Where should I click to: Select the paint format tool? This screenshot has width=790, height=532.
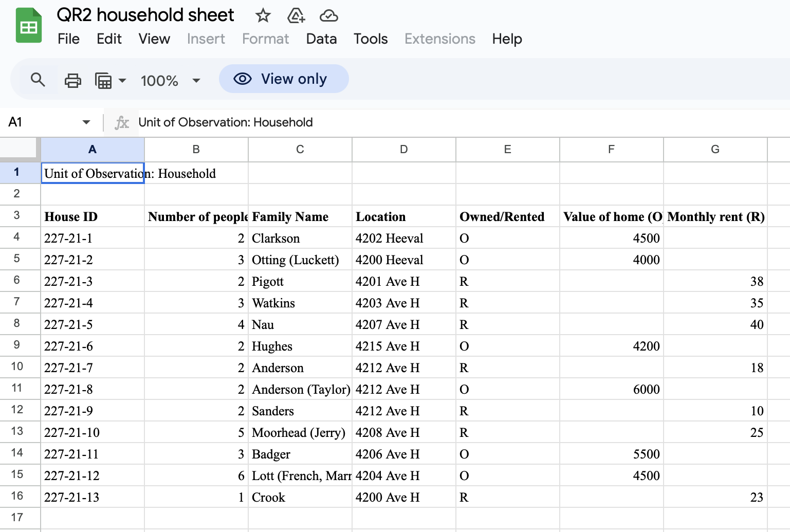103,80
